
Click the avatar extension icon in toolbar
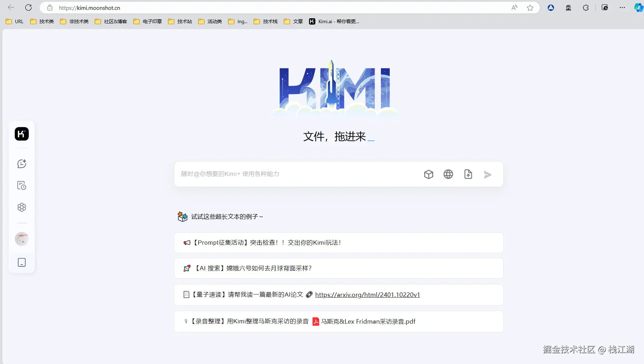(568, 8)
